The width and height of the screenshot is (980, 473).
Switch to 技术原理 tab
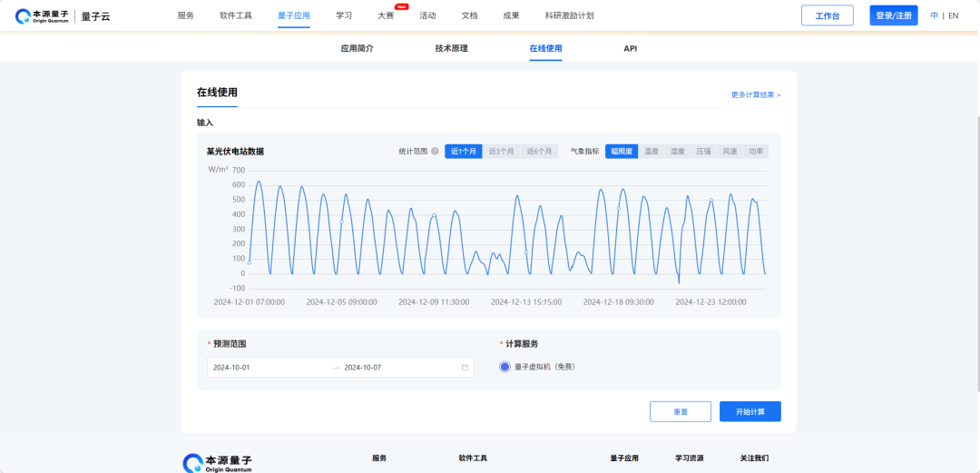(452, 48)
